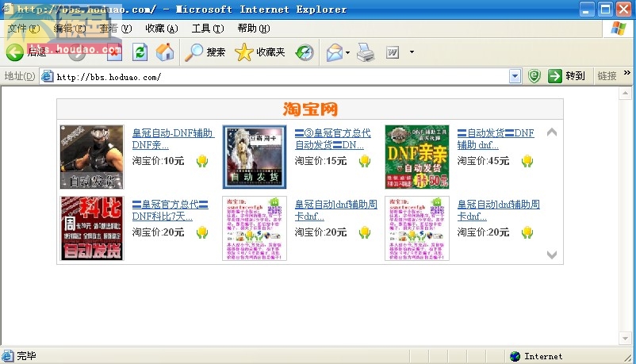Viewport: 636px width, 364px height.
Task: Open link 〓自动发货〓DNF 辅助 dnf...
Action: pyautogui.click(x=496, y=139)
